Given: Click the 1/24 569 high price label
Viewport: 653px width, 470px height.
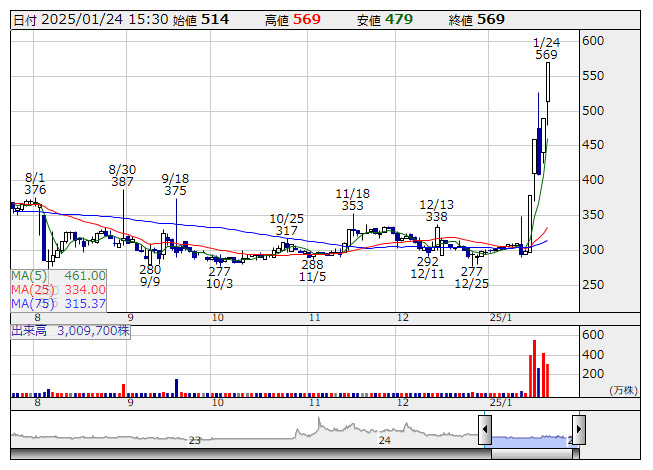Looking at the screenshot, I should (x=546, y=49).
